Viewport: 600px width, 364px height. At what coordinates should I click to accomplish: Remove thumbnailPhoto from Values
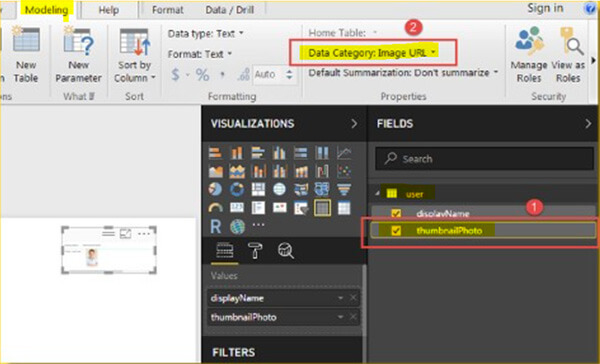[353, 317]
